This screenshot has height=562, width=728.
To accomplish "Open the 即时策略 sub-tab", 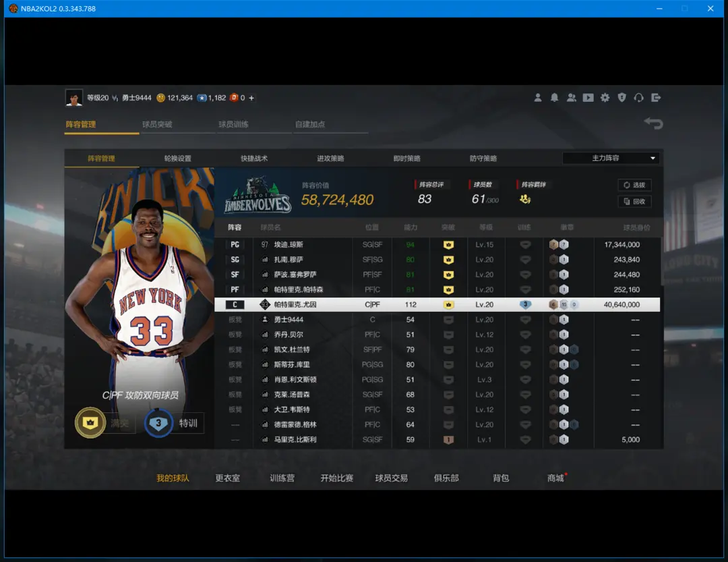I will coord(406,159).
